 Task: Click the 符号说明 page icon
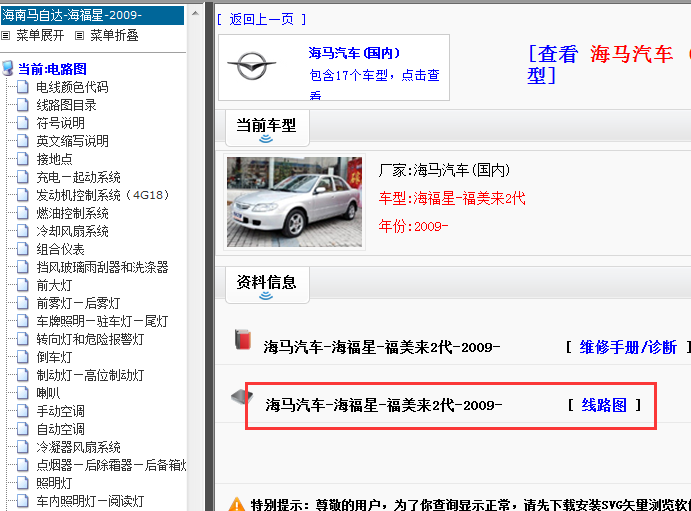tap(22, 123)
